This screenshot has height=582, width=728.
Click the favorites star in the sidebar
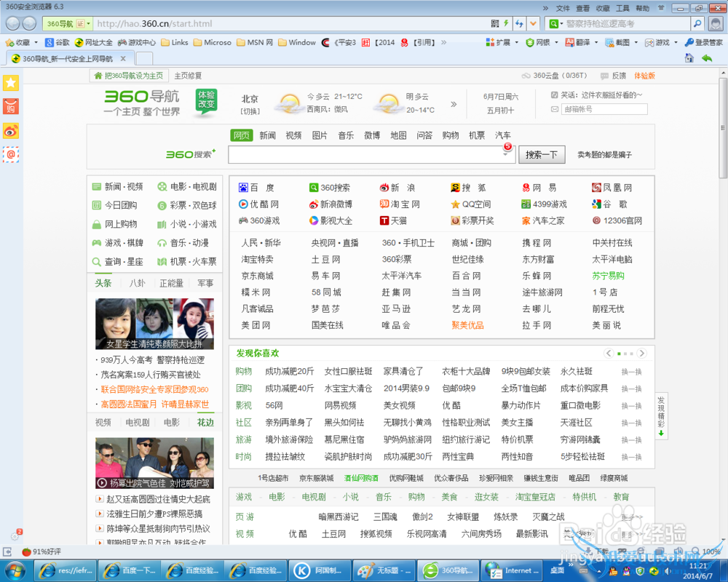pos(11,84)
